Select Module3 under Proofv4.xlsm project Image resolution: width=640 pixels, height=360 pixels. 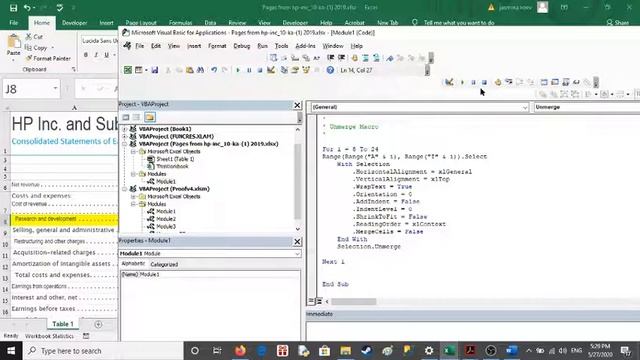click(x=166, y=227)
